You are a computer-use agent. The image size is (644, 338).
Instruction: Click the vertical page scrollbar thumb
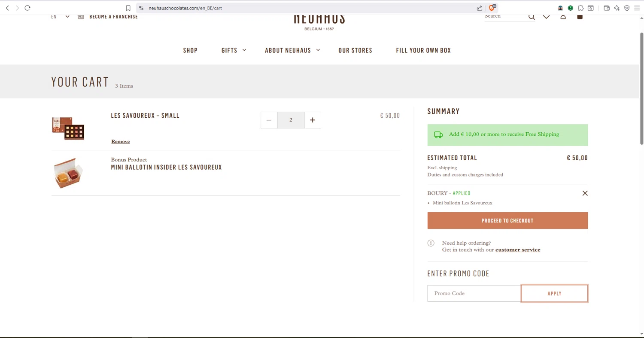tap(641, 88)
